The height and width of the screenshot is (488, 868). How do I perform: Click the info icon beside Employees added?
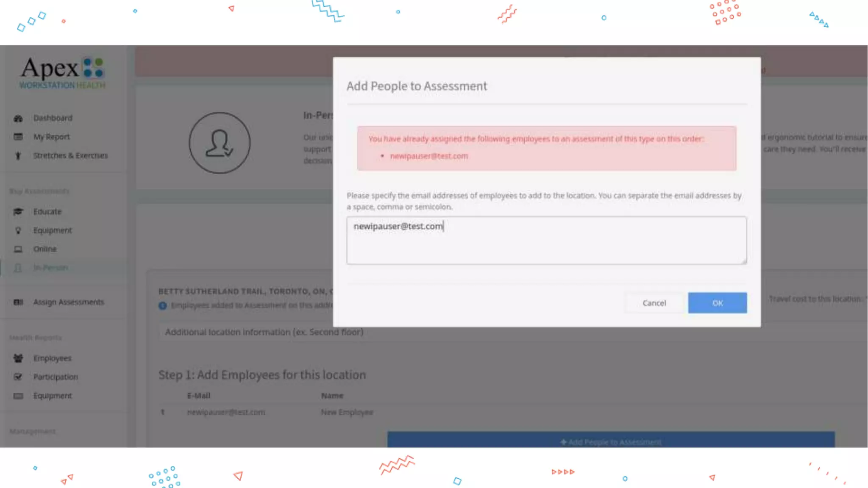click(x=163, y=305)
